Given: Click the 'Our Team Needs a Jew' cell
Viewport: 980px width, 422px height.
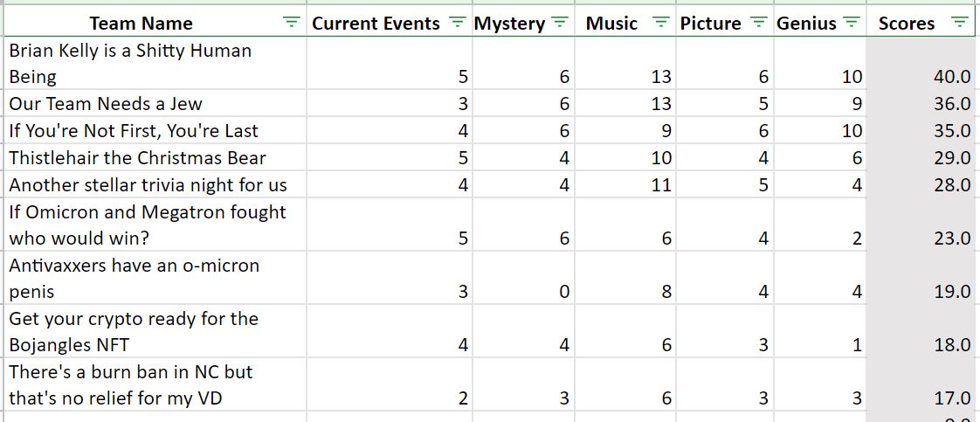Looking at the screenshot, I should tap(155, 103).
